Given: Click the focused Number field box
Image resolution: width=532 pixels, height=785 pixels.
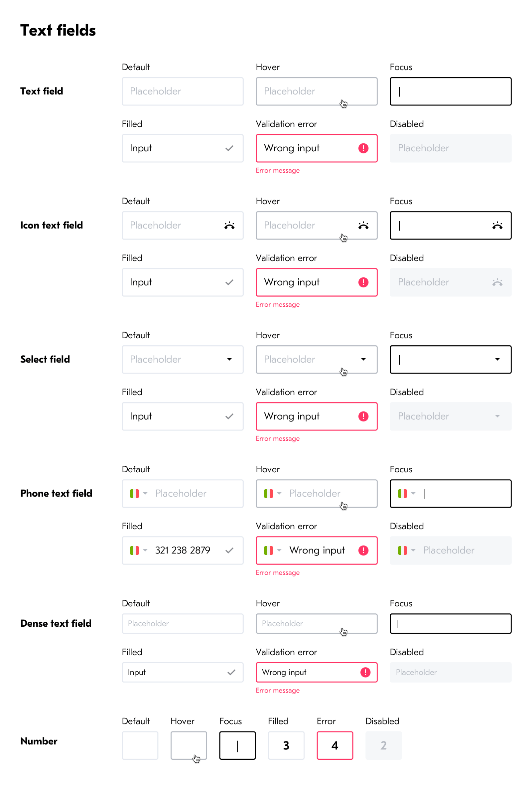Looking at the screenshot, I should 237,746.
